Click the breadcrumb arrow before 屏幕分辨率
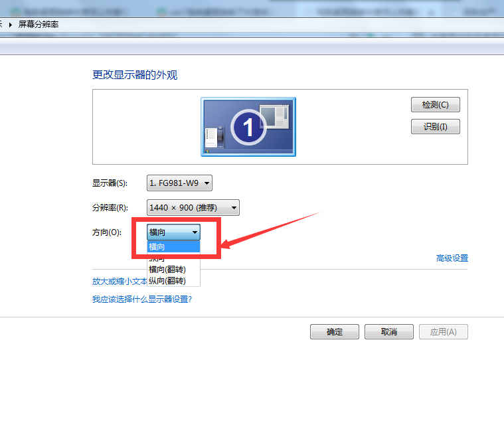Screen dimensions: 504x429 (11, 25)
